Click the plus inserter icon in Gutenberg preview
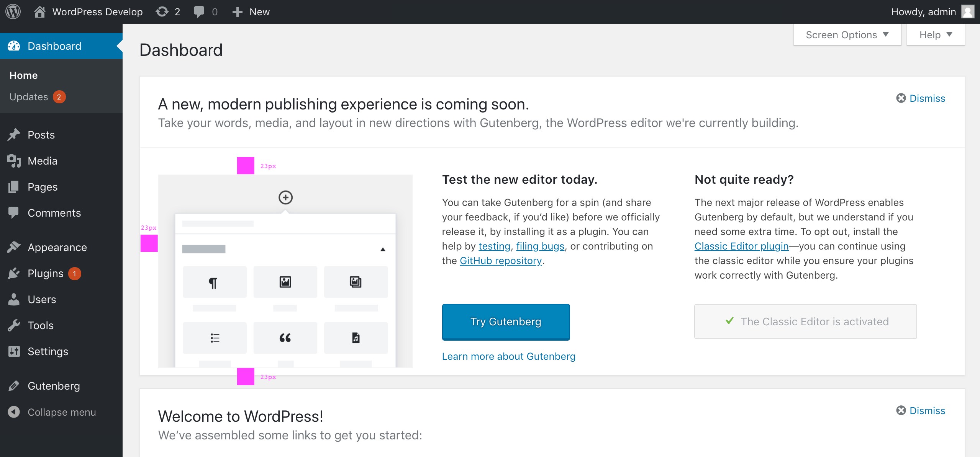Screen dimensions: 980x457 [x=285, y=197]
